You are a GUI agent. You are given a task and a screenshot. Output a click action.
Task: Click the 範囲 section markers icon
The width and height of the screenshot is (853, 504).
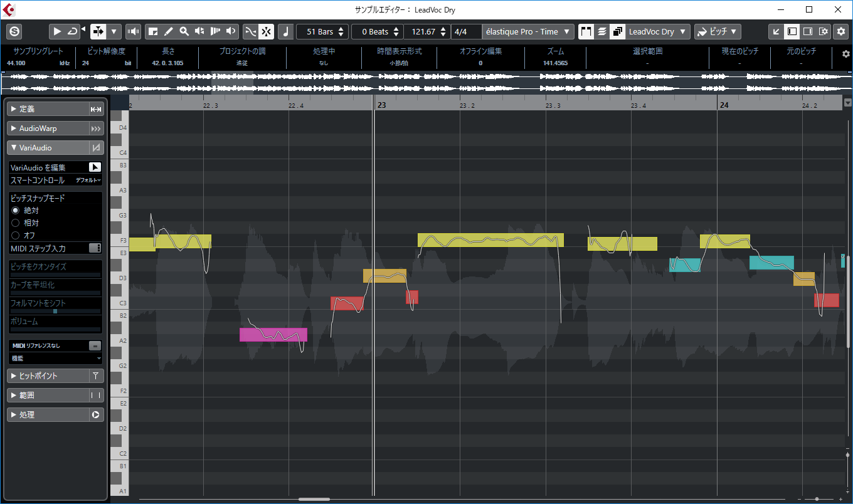point(96,396)
